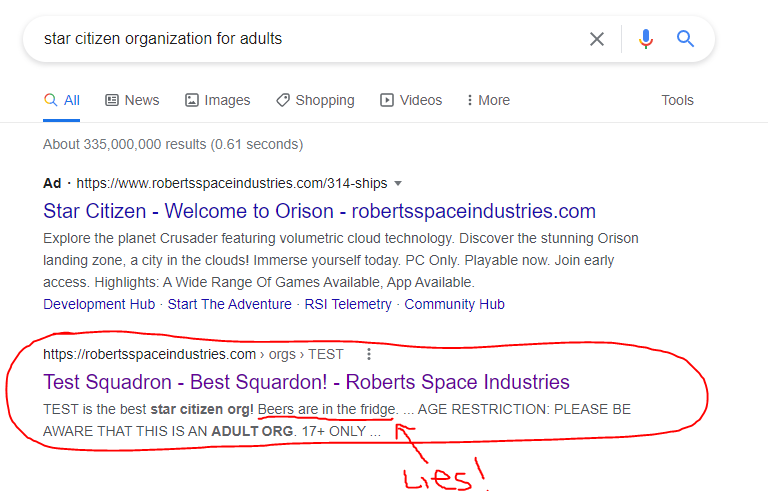
Task: Start voice search with microphone icon
Action: (x=646, y=39)
